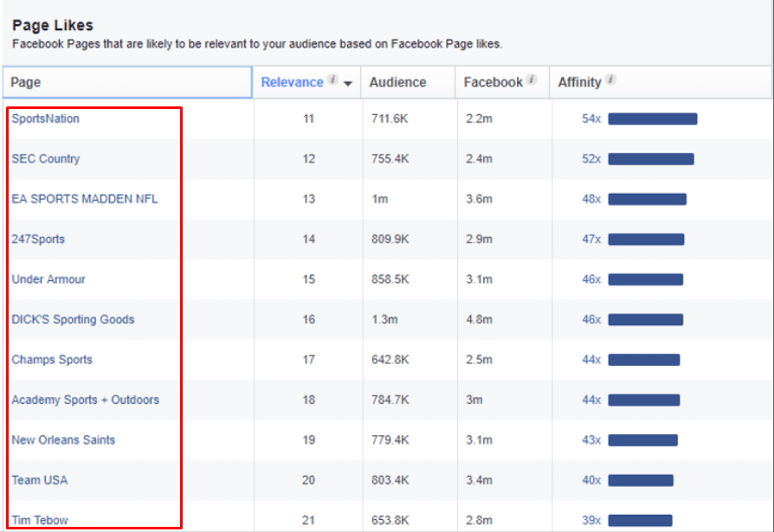This screenshot has height=532, width=774.
Task: Select Facebook value 2.2m
Action: pyautogui.click(x=480, y=119)
